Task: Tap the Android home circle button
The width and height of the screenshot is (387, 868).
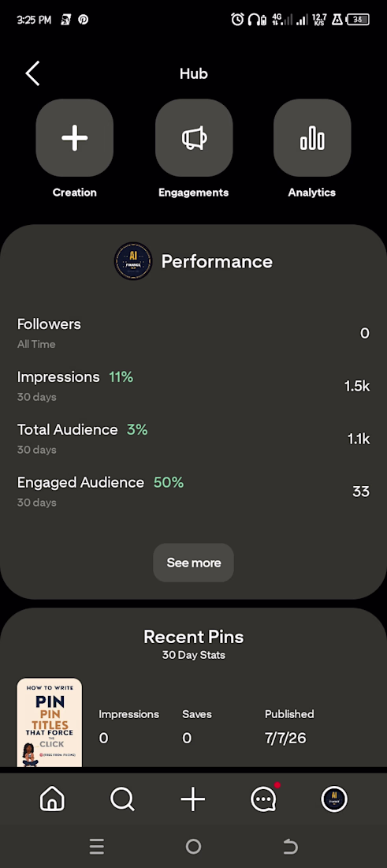Action: 194,847
